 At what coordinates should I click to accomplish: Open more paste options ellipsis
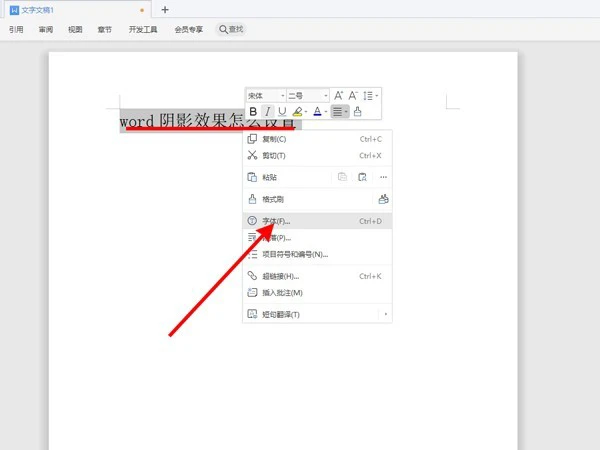point(383,177)
